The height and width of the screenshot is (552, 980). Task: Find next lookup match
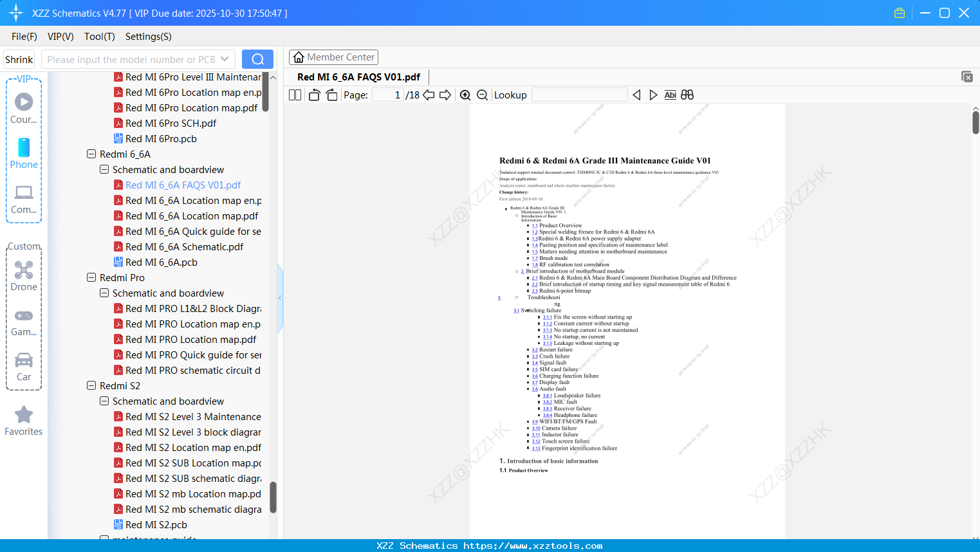point(653,95)
